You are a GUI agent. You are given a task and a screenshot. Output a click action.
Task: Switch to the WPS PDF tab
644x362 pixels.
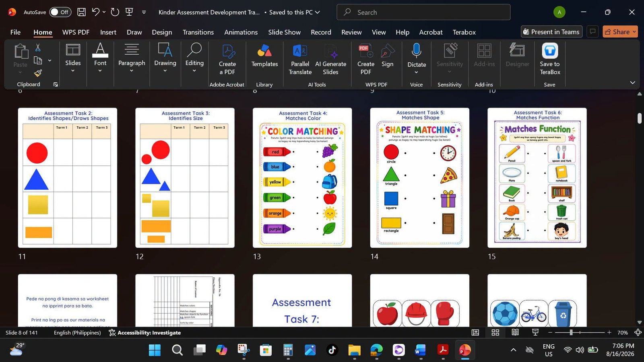[76, 32]
